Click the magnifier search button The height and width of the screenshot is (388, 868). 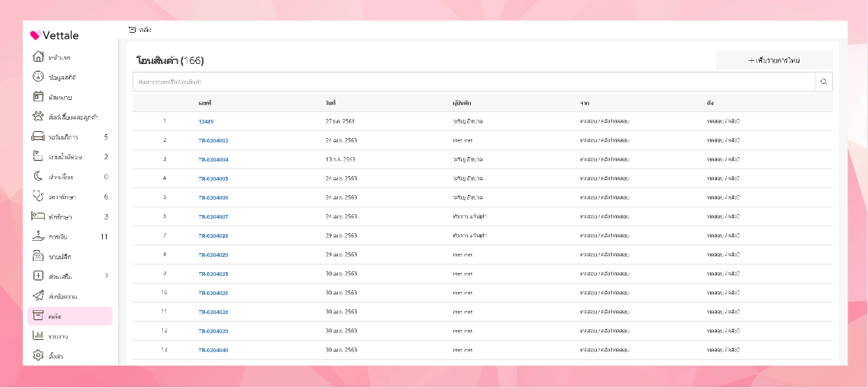(x=823, y=82)
